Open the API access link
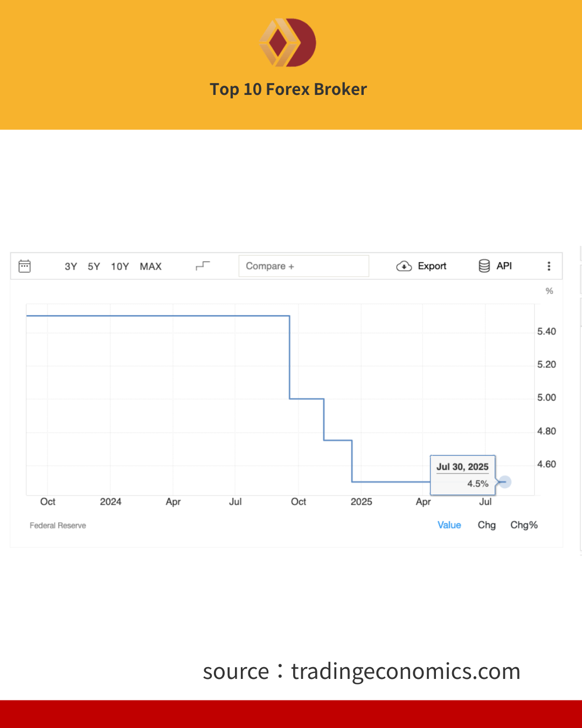The image size is (582, 728). click(504, 266)
